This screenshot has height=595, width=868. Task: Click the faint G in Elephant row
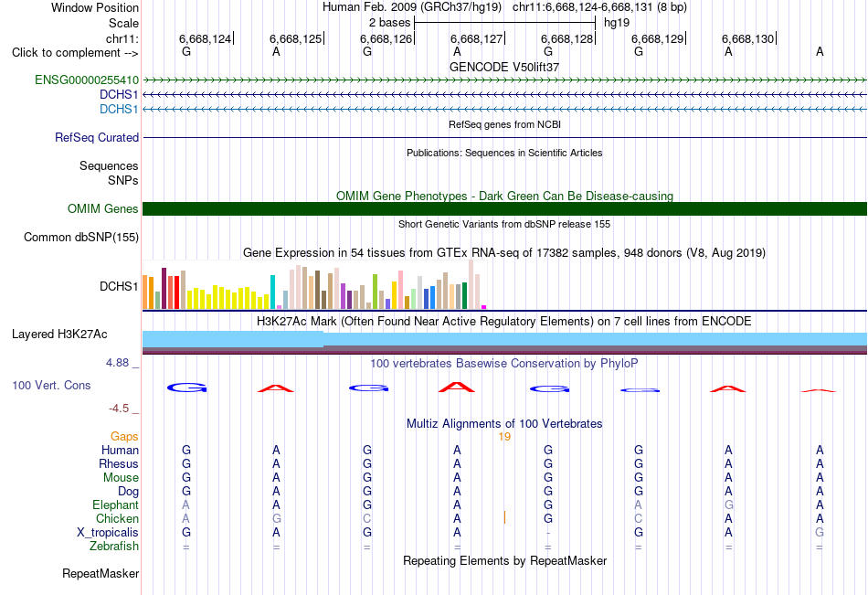[x=728, y=505]
